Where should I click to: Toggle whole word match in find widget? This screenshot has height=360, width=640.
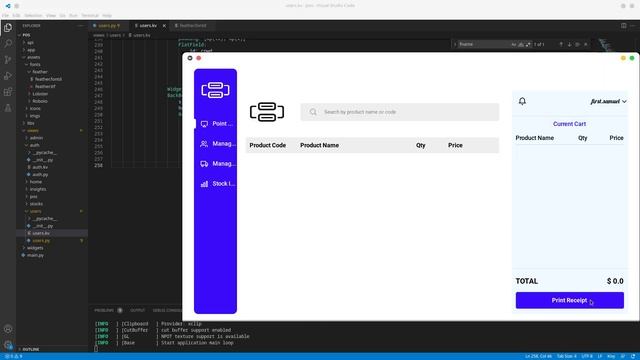pyautogui.click(x=521, y=44)
